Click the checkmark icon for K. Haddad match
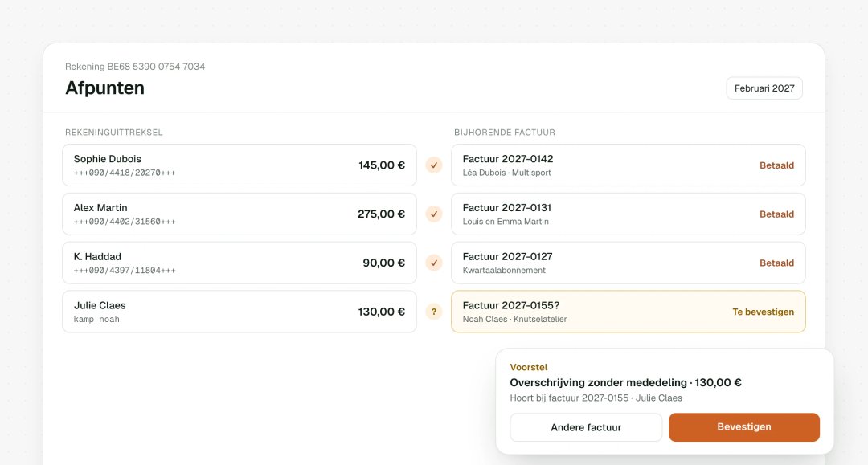The height and width of the screenshot is (465, 868). click(434, 263)
